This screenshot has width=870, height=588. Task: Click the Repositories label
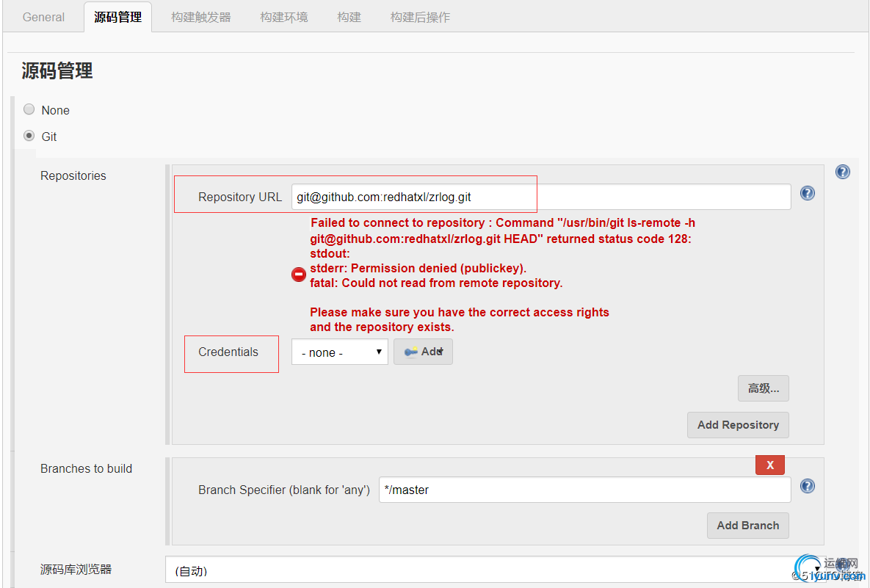click(73, 176)
